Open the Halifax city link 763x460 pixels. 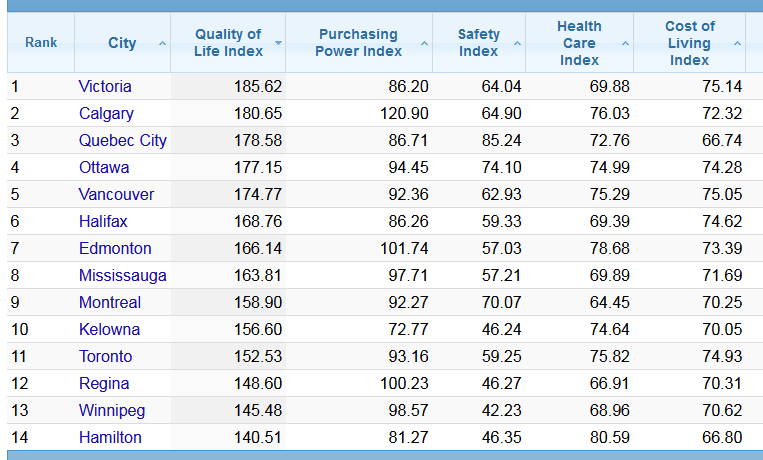103,222
